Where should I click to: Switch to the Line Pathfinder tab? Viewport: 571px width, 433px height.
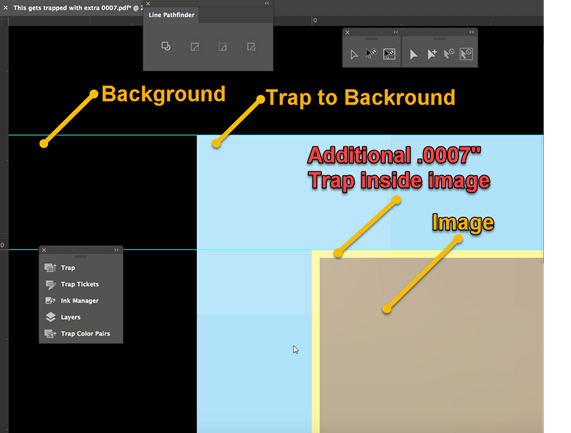171,15
